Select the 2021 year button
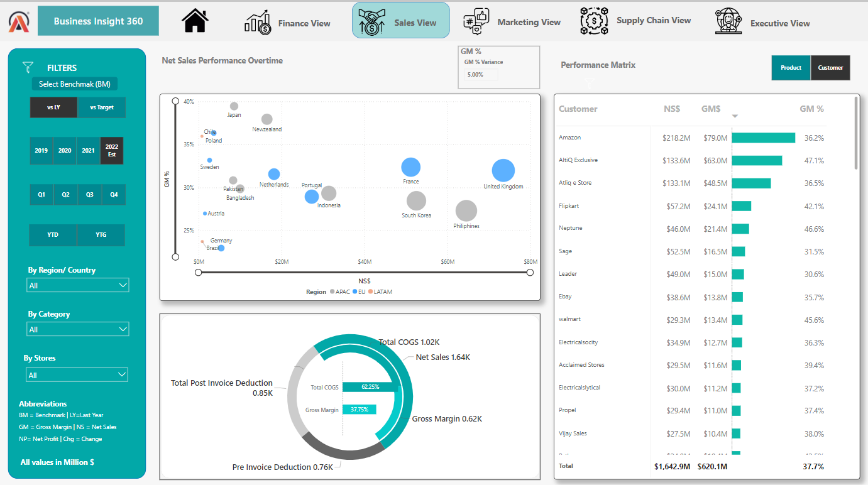The width and height of the screenshot is (868, 485). [89, 151]
